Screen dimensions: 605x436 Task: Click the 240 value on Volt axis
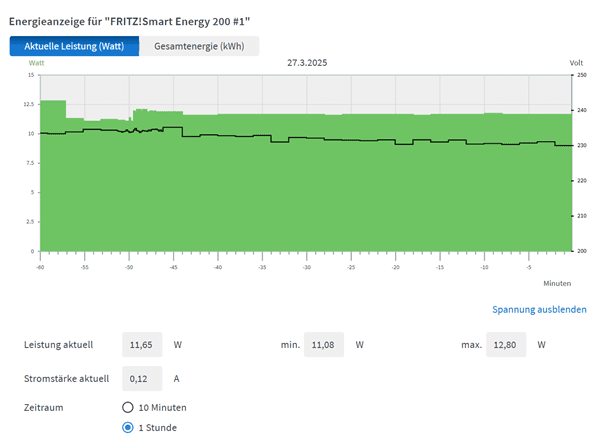point(581,110)
